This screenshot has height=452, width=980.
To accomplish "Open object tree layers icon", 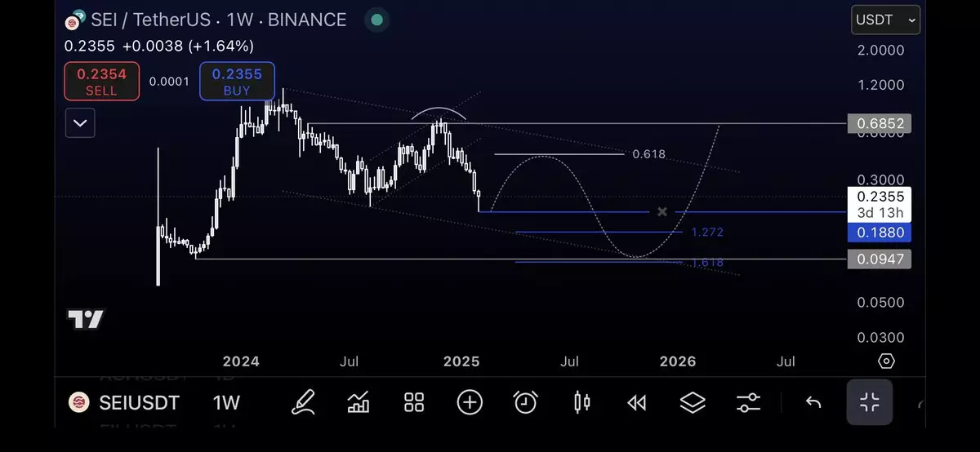I will click(693, 401).
